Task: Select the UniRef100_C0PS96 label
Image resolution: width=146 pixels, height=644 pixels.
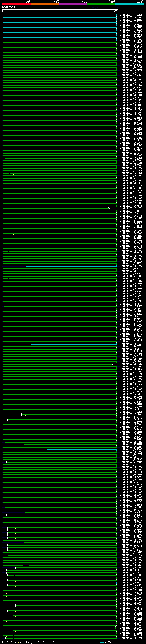Action: (x=131, y=47)
